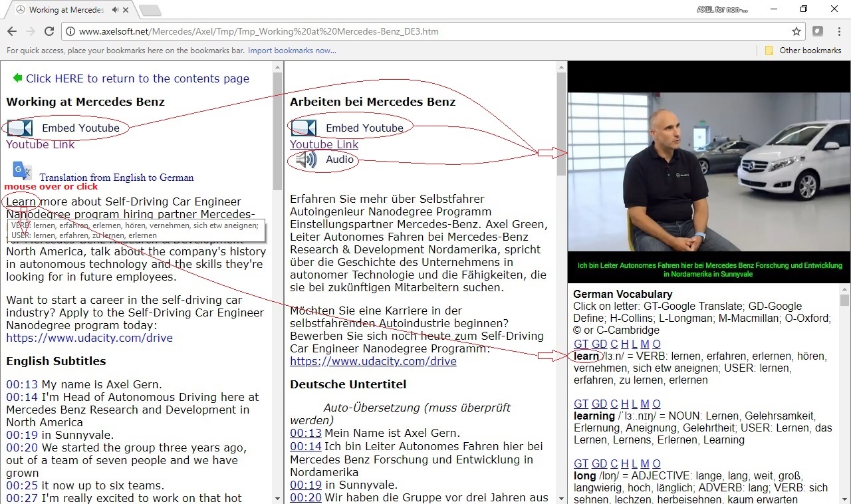
Task: Jump to English subtitle timestamp 00:25
Action: [23, 485]
